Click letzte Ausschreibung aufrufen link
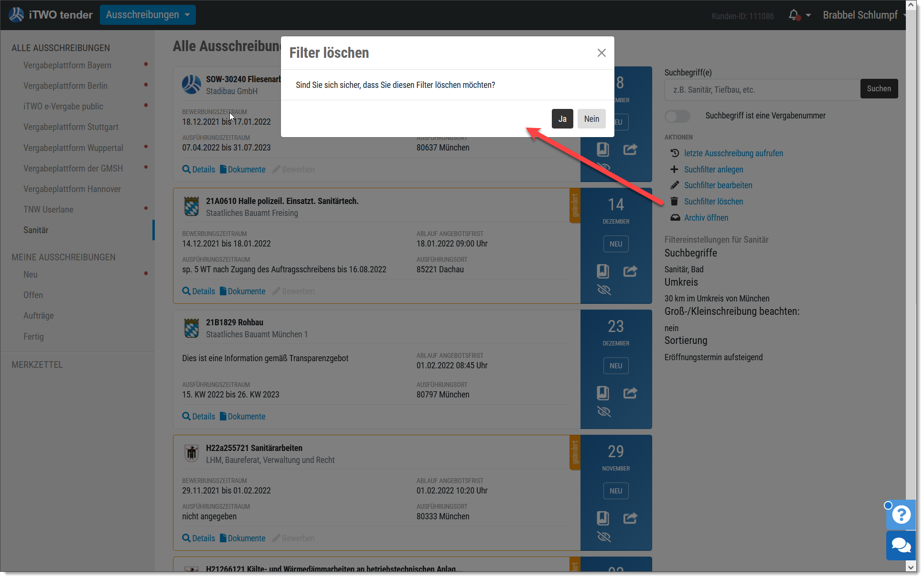 733,153
